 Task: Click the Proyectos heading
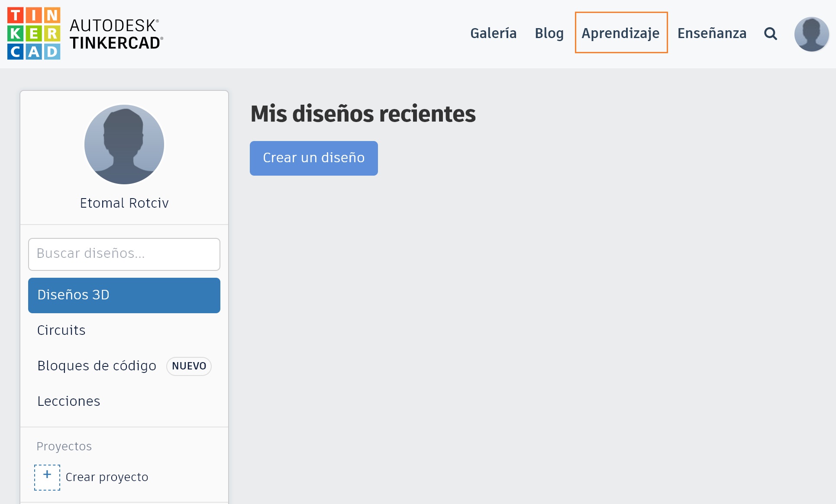(x=64, y=446)
